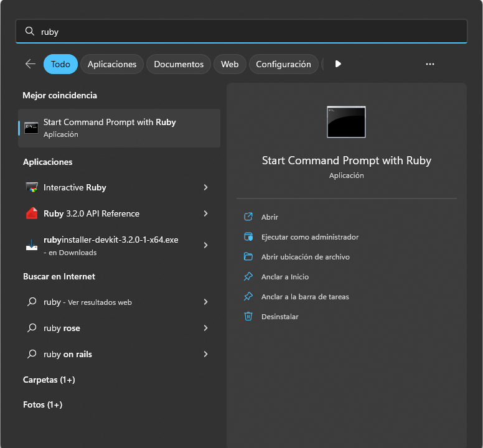Click Abrir to open the app

click(270, 217)
